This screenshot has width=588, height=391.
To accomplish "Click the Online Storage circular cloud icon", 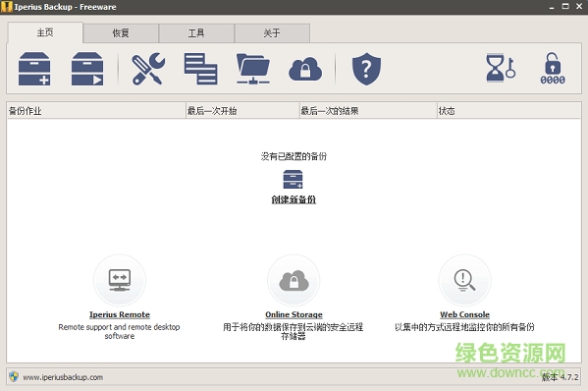I will 294,280.
